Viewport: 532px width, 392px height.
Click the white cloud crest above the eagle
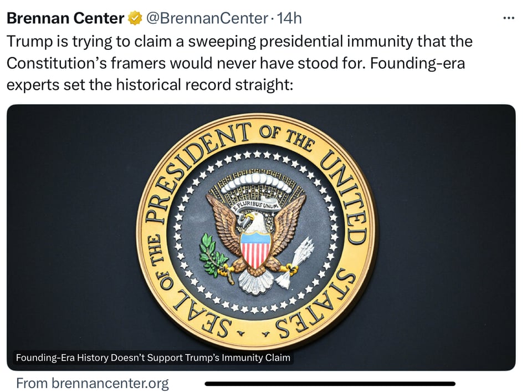tap(256, 182)
